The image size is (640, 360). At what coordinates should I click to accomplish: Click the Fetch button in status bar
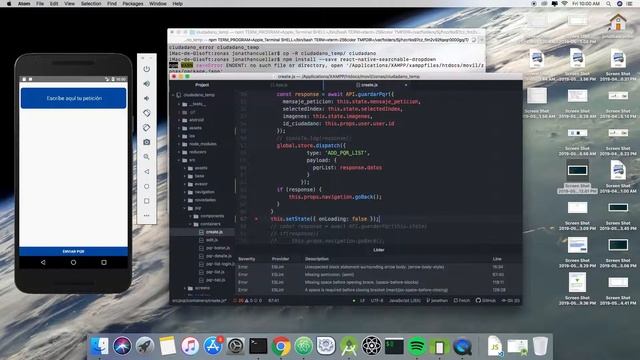click(x=462, y=300)
